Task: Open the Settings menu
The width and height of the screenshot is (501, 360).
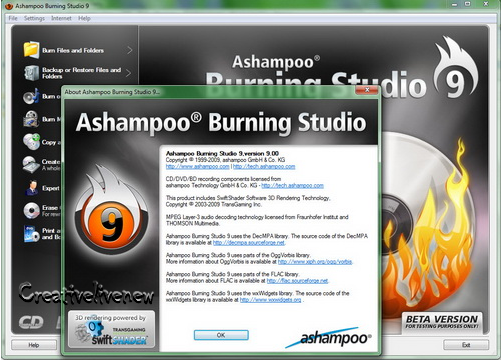Action: [34, 18]
